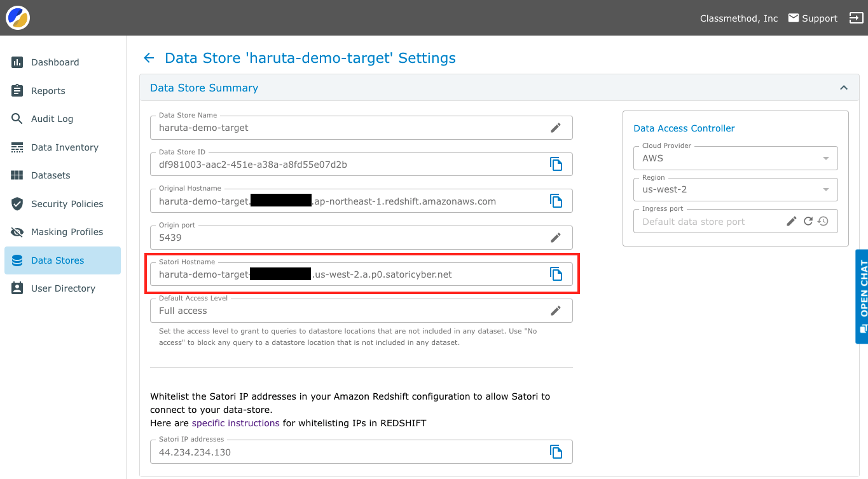This screenshot has width=868, height=479.
Task: Copy the Original Hostname
Action: coord(556,201)
